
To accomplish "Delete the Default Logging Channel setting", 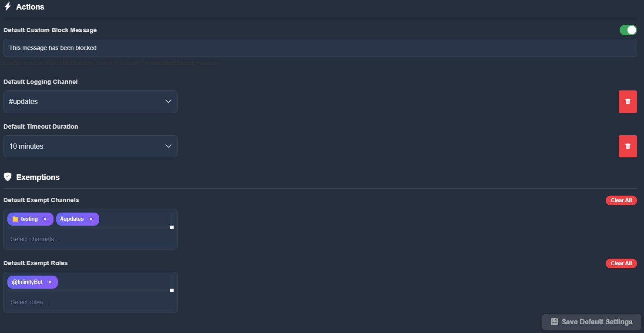I will pos(627,102).
